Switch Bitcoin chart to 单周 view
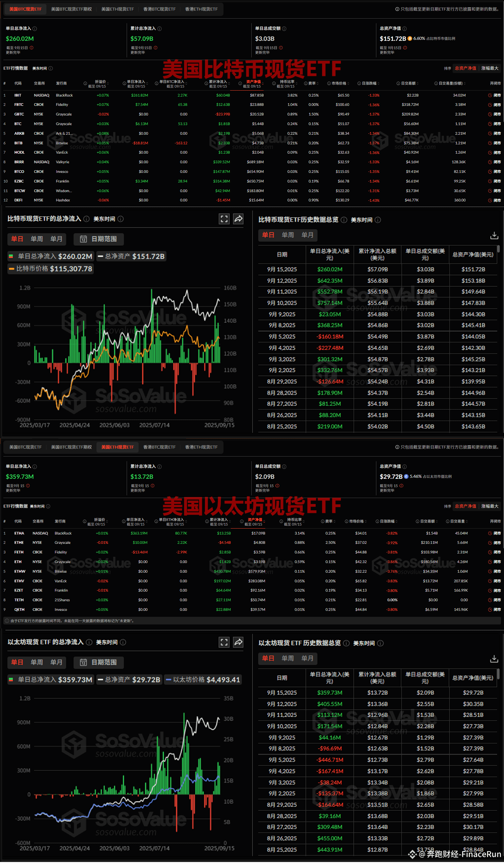 coord(37,239)
